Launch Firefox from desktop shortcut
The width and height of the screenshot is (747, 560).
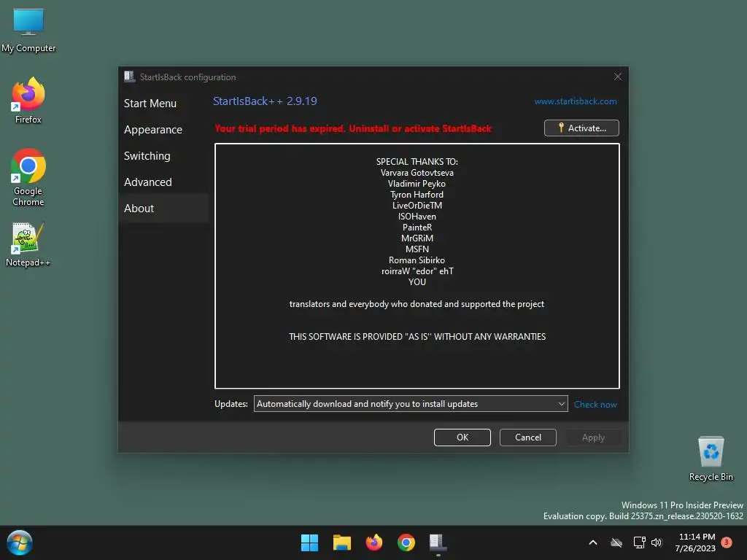click(28, 101)
